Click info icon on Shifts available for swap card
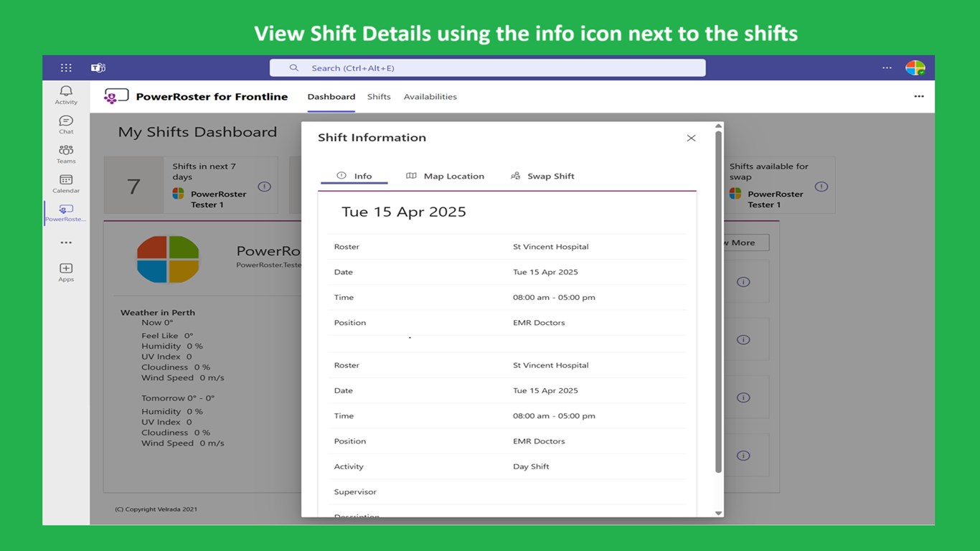Image resolution: width=980 pixels, height=551 pixels. pyautogui.click(x=821, y=187)
